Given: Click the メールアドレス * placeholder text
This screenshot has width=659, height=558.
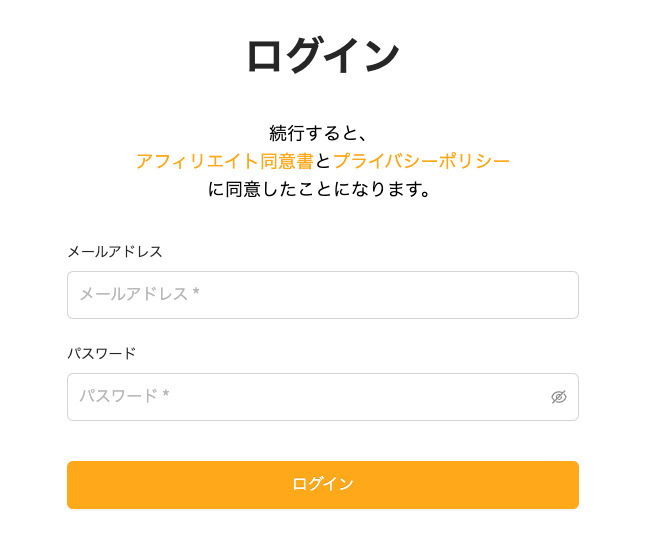Looking at the screenshot, I should pyautogui.click(x=140, y=294).
